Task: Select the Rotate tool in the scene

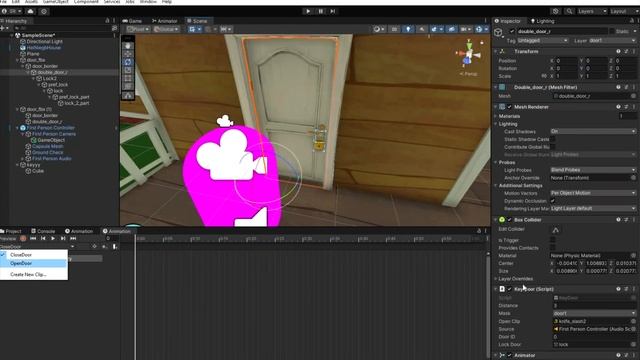Action: pyautogui.click(x=128, y=62)
